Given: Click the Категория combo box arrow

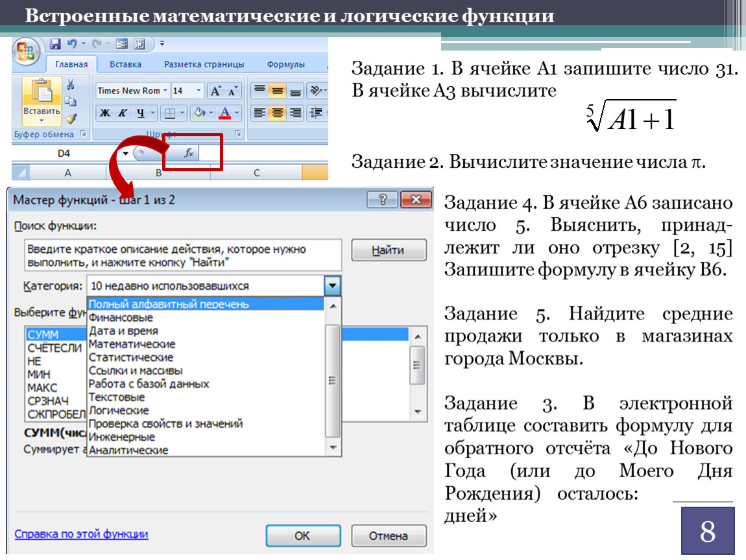Looking at the screenshot, I should point(332,285).
